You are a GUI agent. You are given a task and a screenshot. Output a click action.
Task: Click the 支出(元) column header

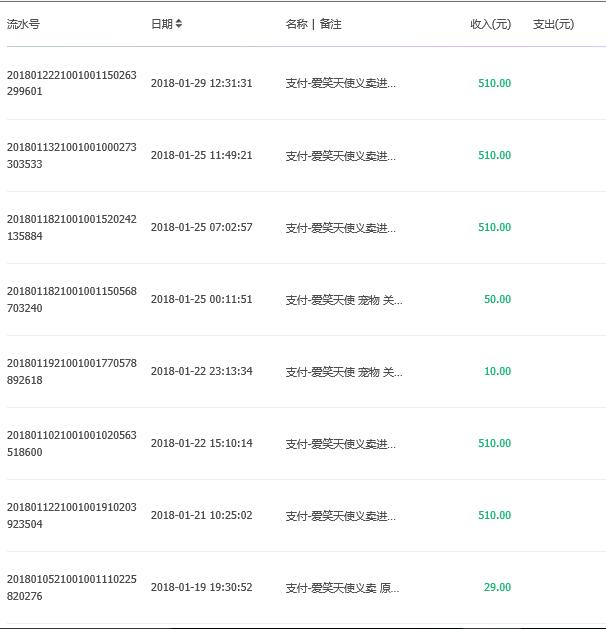pos(553,24)
